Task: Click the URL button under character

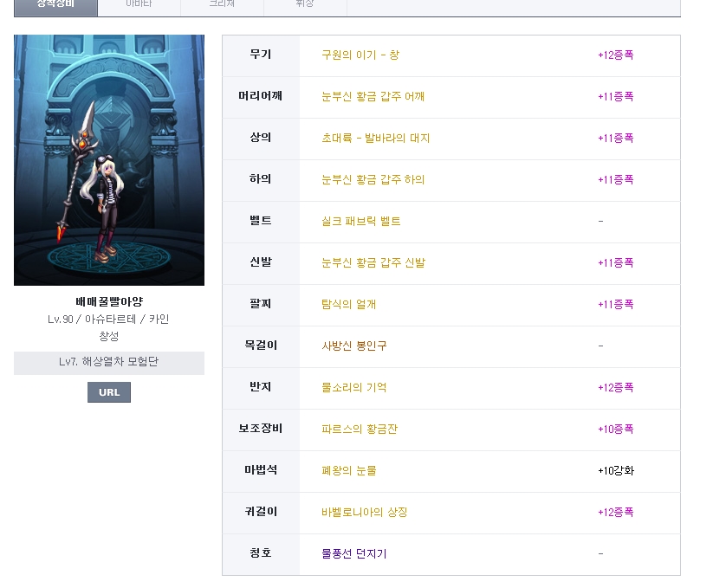Action: [x=109, y=392]
